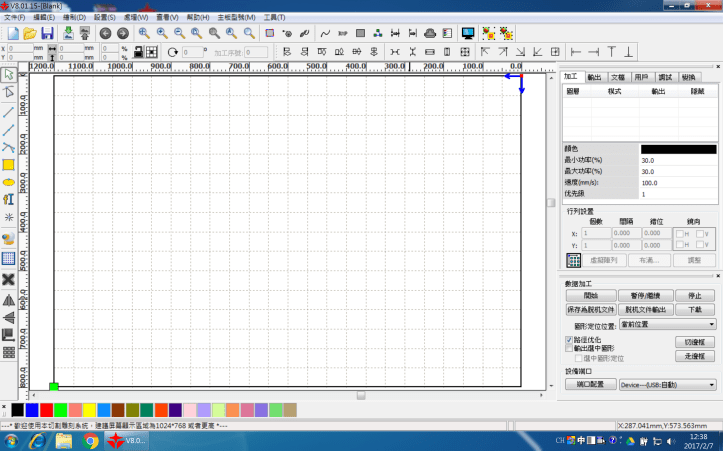Open file with the folder icon
The image size is (723, 451).
tap(29, 33)
